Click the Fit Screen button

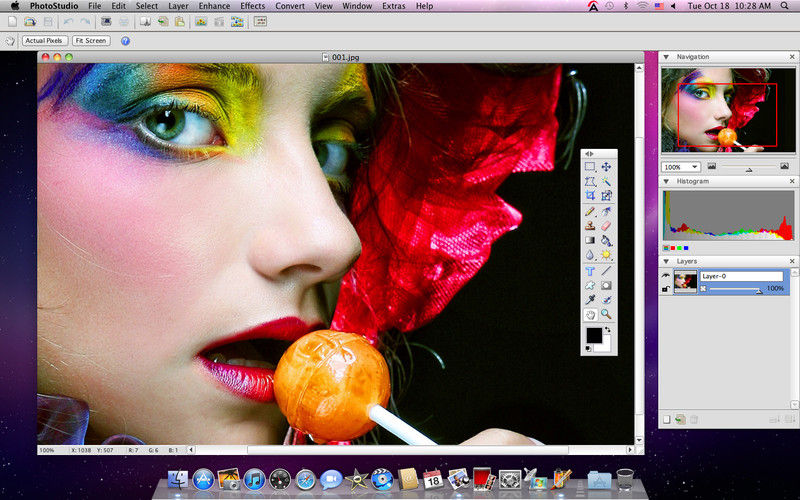(90, 41)
